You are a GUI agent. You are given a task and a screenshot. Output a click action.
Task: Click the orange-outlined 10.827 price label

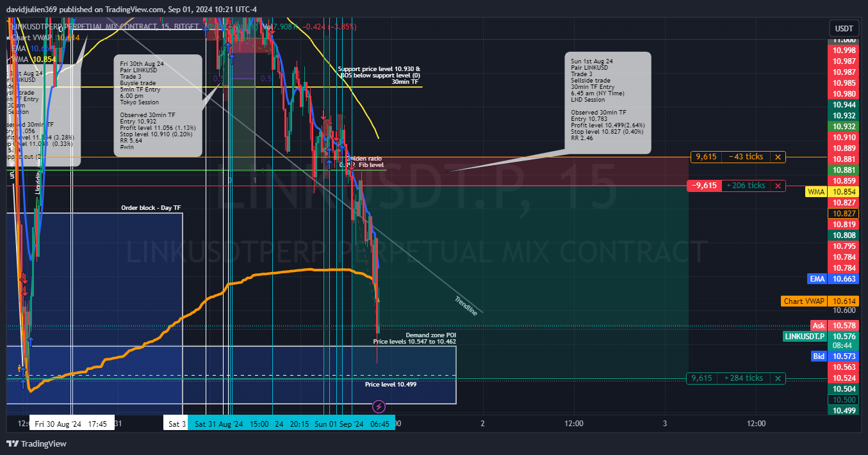843,213
